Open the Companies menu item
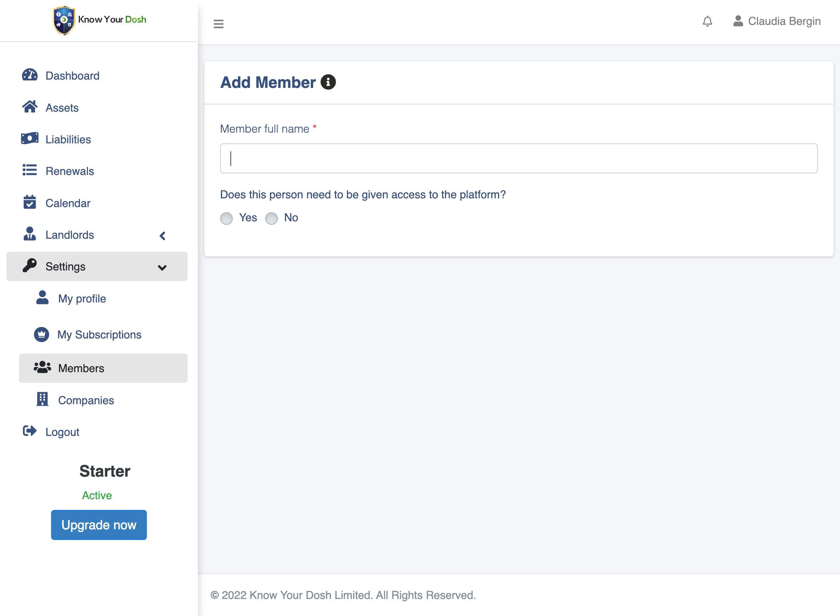 86,400
